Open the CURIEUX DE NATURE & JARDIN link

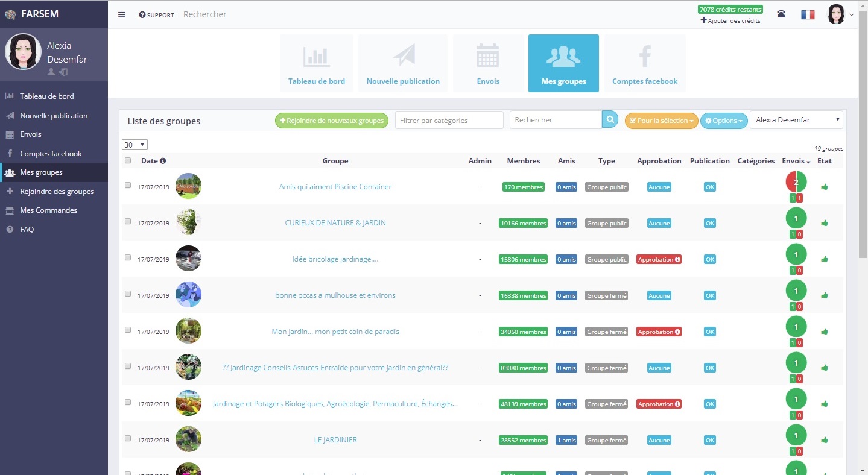coord(335,223)
